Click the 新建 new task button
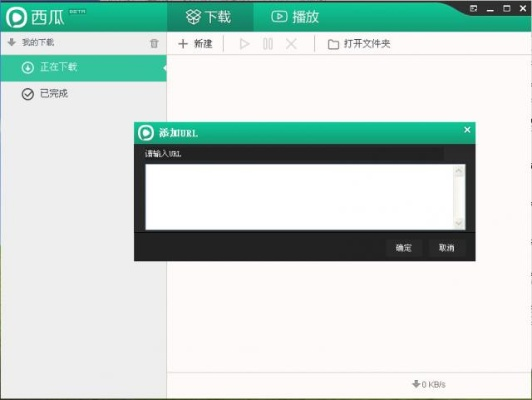Viewport: 532px width, 400px height. click(195, 43)
